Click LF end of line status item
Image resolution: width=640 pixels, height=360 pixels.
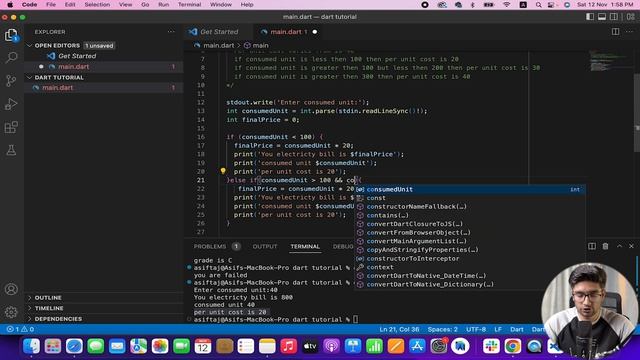click(498, 329)
